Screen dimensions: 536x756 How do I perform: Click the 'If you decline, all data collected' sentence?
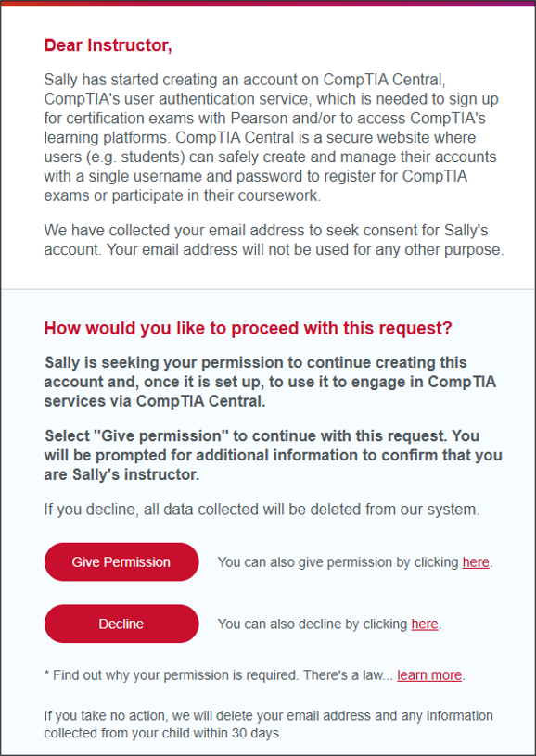tap(262, 510)
